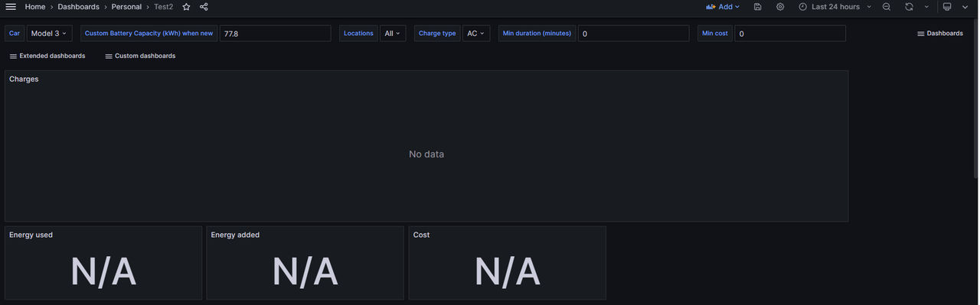Save dashboard using the floppy disk icon
The height and width of the screenshot is (305, 980).
757,7
